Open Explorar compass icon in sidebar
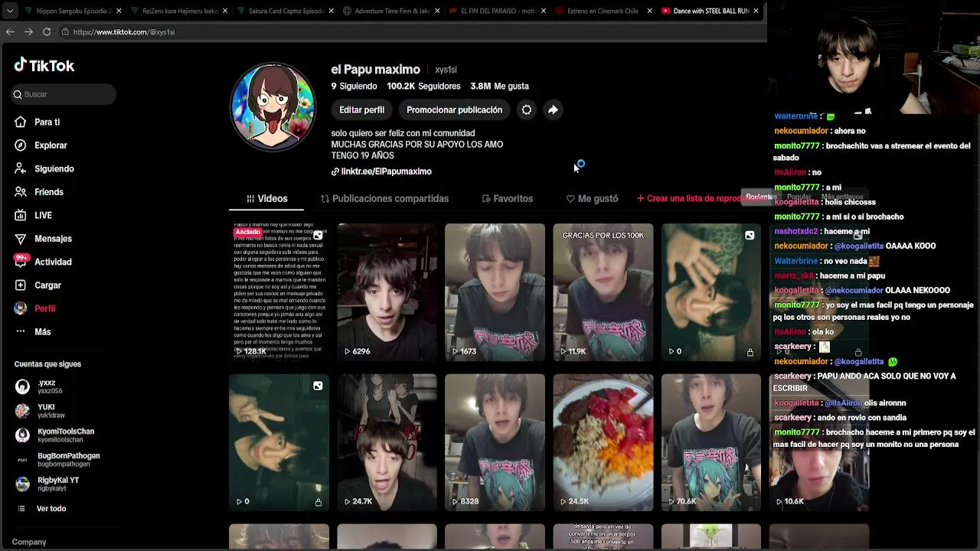Screen dimensions: 980x551 [x=20, y=145]
